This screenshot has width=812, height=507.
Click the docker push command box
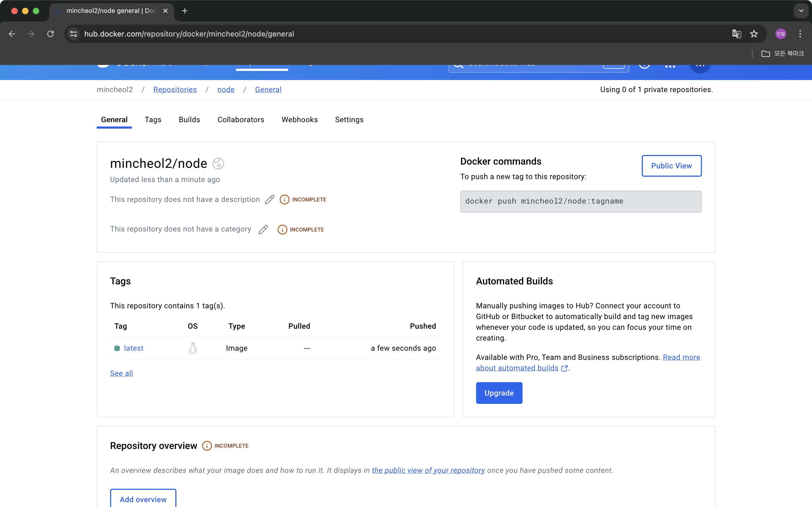pos(581,201)
